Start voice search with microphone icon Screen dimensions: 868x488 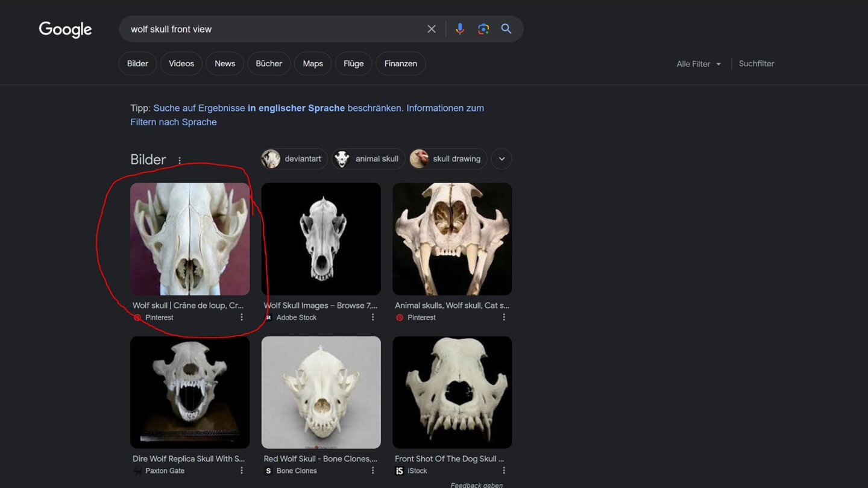460,29
